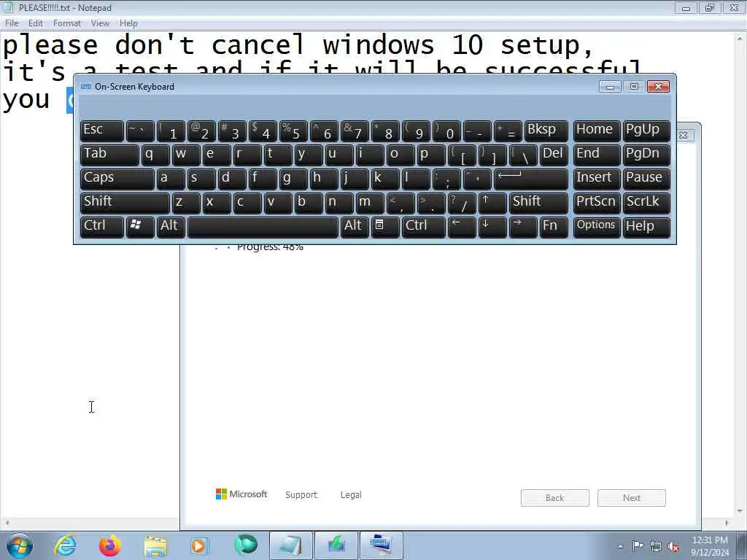
Task: Click the Del key on keyboard
Action: 554,155
